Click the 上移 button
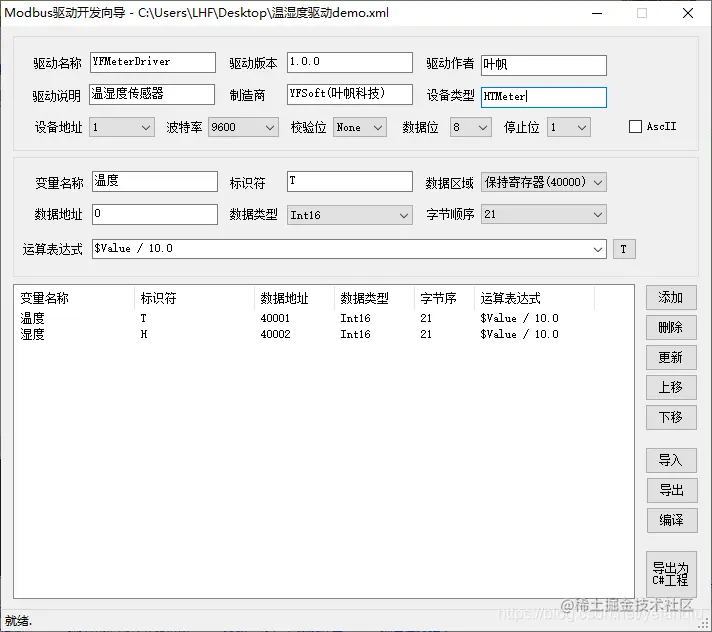Image resolution: width=712 pixels, height=632 pixels. tap(671, 387)
